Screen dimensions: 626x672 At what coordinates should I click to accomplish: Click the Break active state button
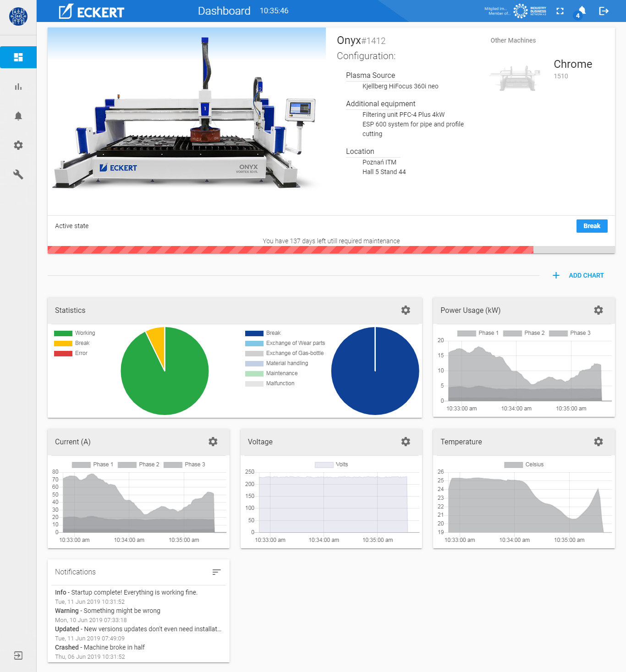[x=592, y=226]
